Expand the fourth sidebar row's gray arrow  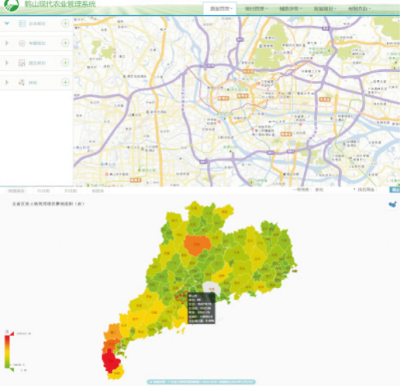(x=7, y=82)
